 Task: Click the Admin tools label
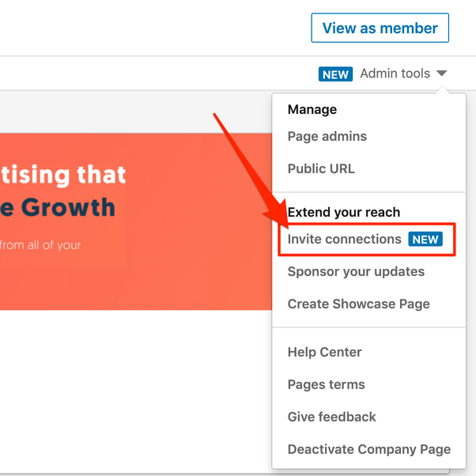tap(395, 74)
